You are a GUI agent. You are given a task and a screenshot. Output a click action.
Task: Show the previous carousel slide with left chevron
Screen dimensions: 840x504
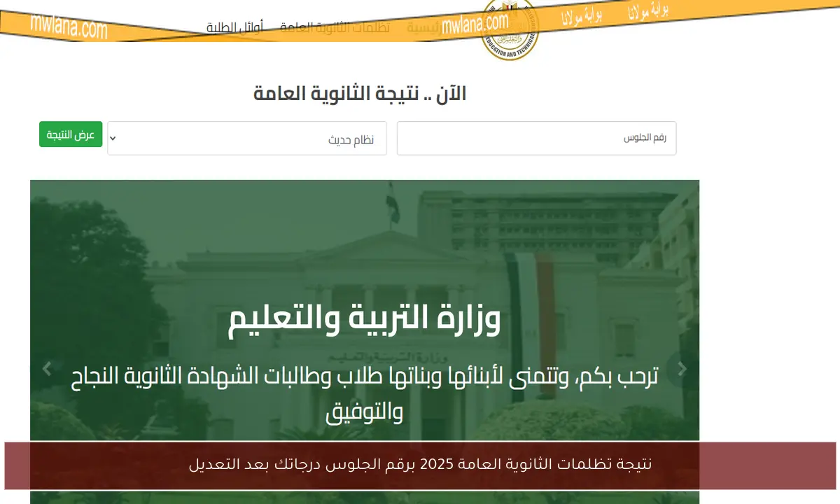click(47, 368)
